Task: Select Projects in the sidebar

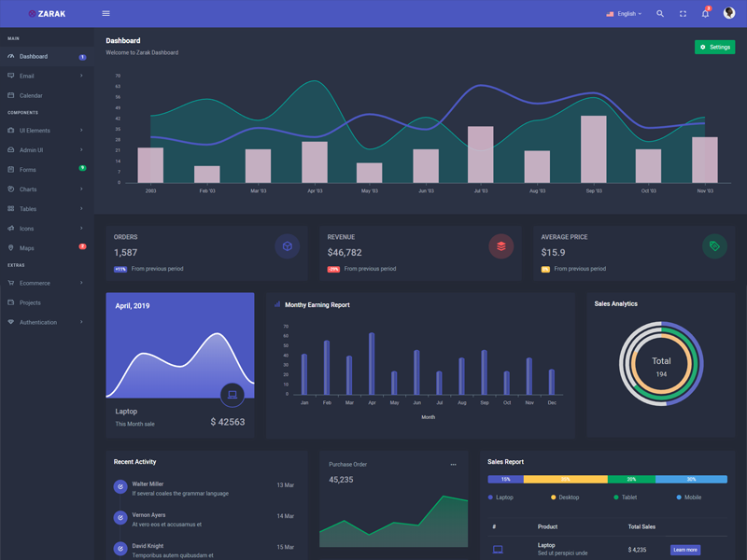Action: (x=31, y=302)
